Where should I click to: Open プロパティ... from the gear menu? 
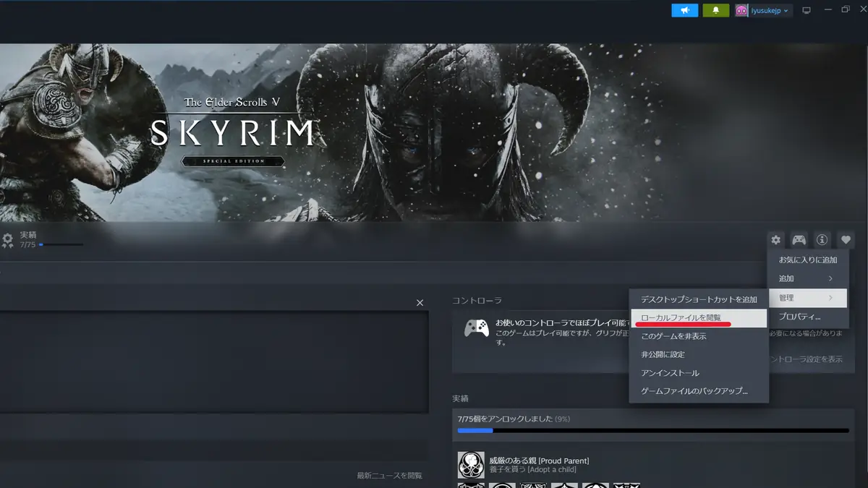point(799,317)
